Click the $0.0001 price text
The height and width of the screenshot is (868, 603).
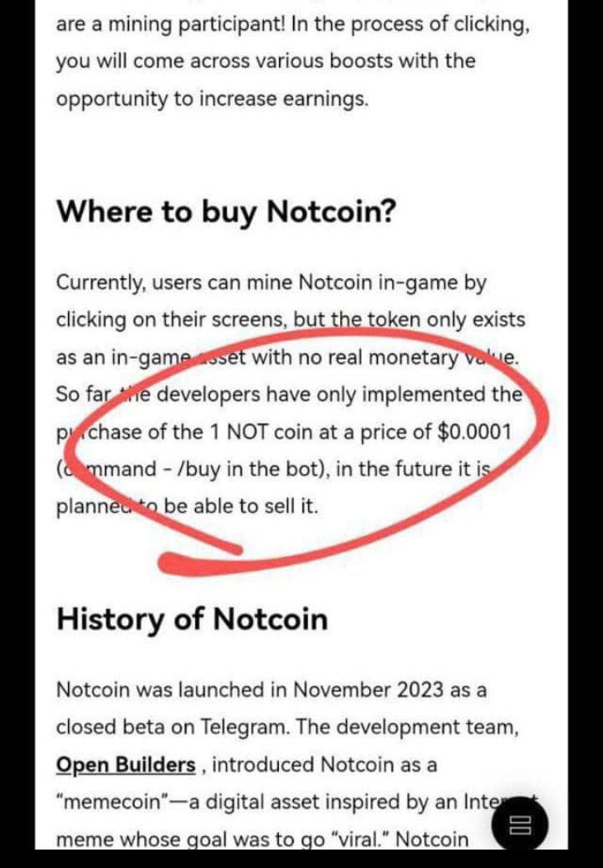click(474, 431)
